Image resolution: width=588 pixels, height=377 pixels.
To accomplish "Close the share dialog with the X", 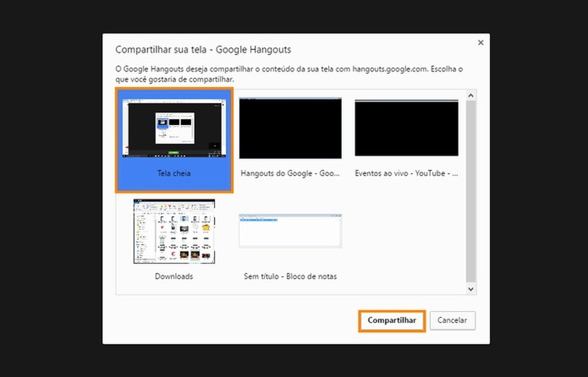I will click(481, 43).
